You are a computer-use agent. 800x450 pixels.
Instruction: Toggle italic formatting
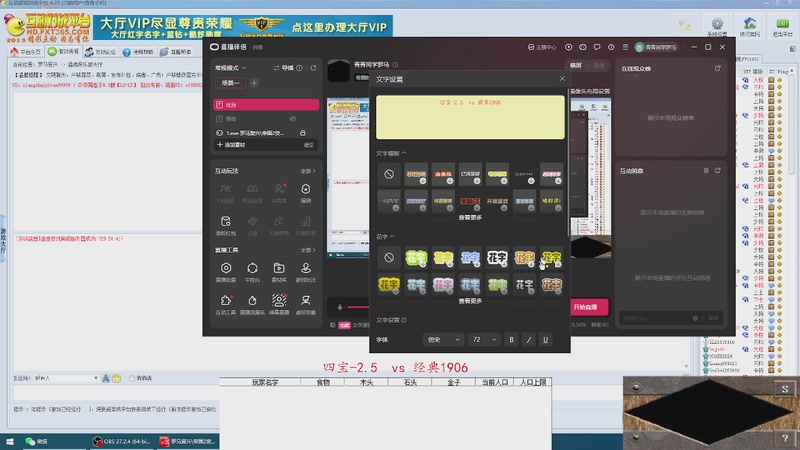pyautogui.click(x=529, y=339)
